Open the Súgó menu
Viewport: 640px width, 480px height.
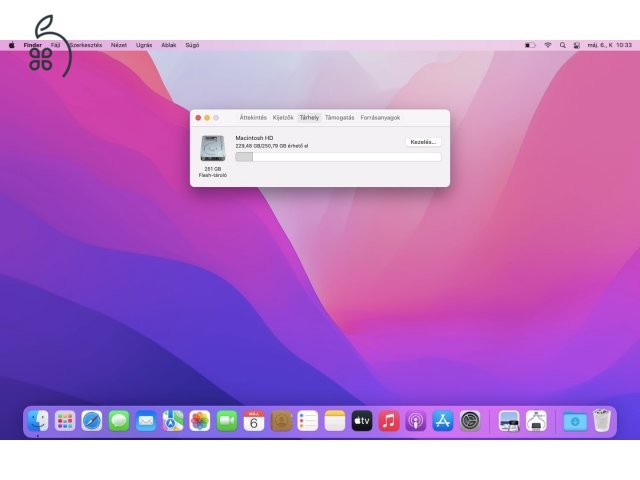click(x=192, y=45)
